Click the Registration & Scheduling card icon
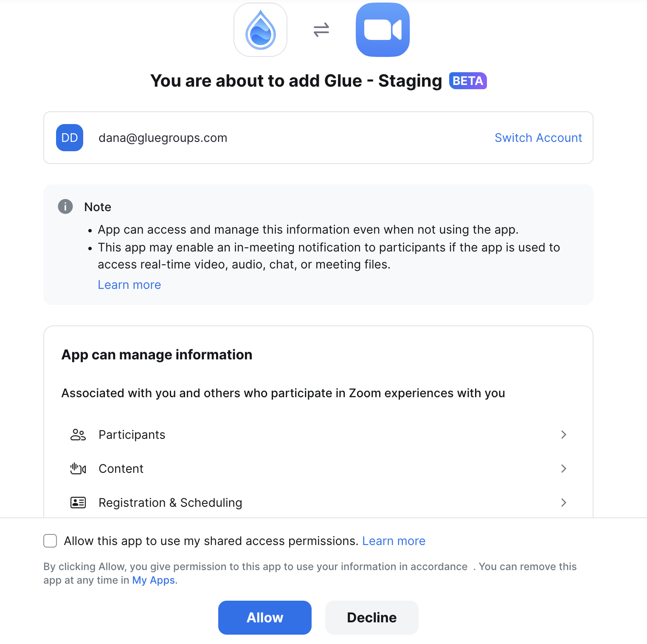Screen dimensions: 647x644 (x=78, y=503)
